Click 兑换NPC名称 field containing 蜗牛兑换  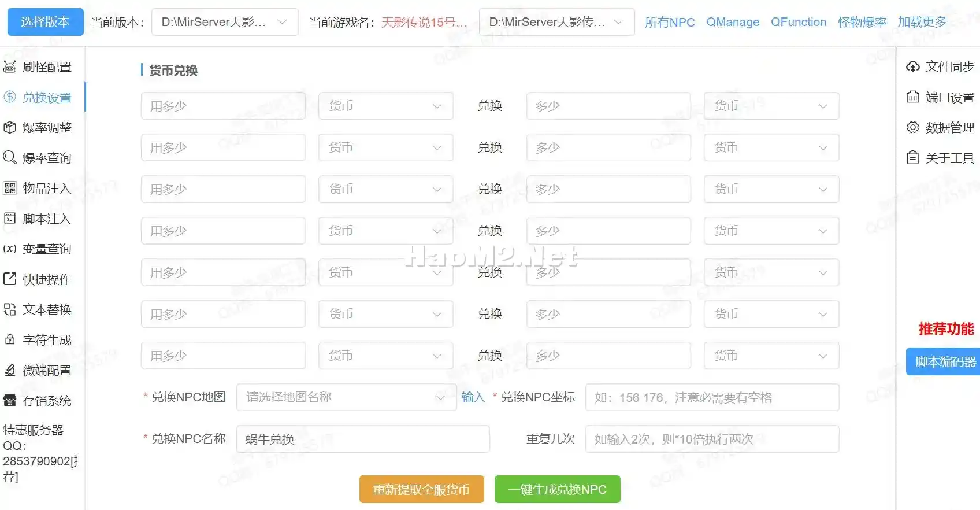363,439
